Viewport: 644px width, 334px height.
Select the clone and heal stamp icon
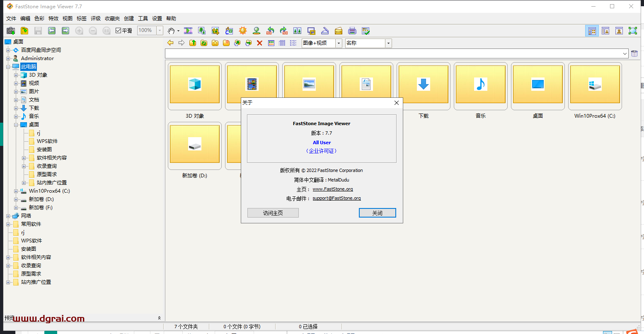257,31
